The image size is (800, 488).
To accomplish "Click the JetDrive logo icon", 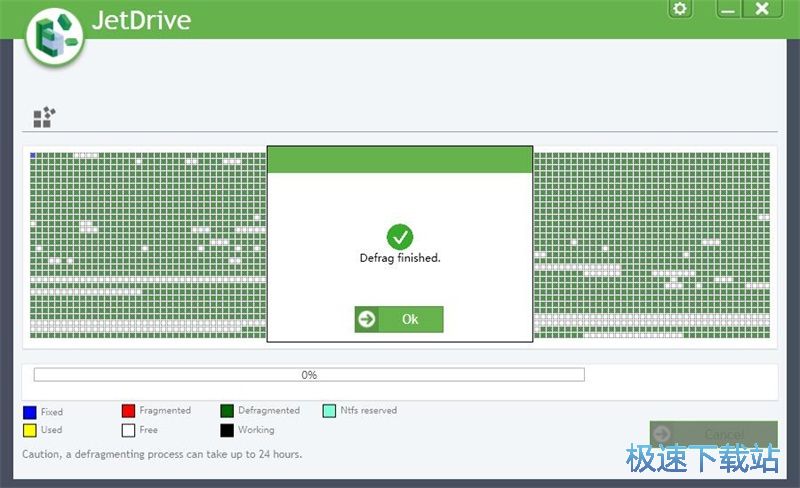I will [x=55, y=38].
